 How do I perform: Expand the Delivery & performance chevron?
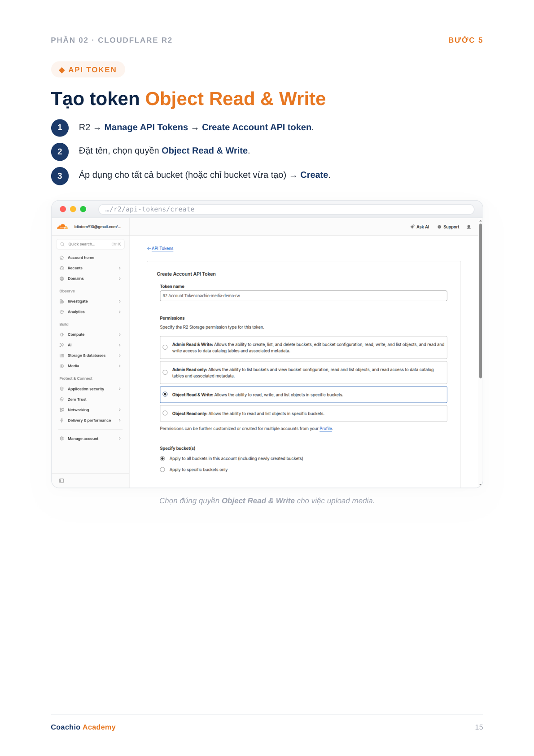(x=120, y=420)
